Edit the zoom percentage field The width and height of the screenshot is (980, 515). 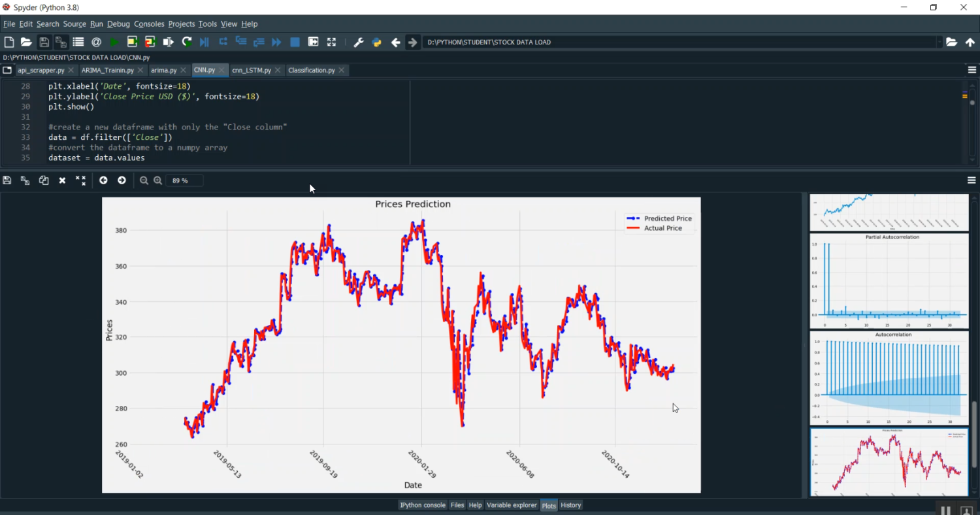pos(184,180)
